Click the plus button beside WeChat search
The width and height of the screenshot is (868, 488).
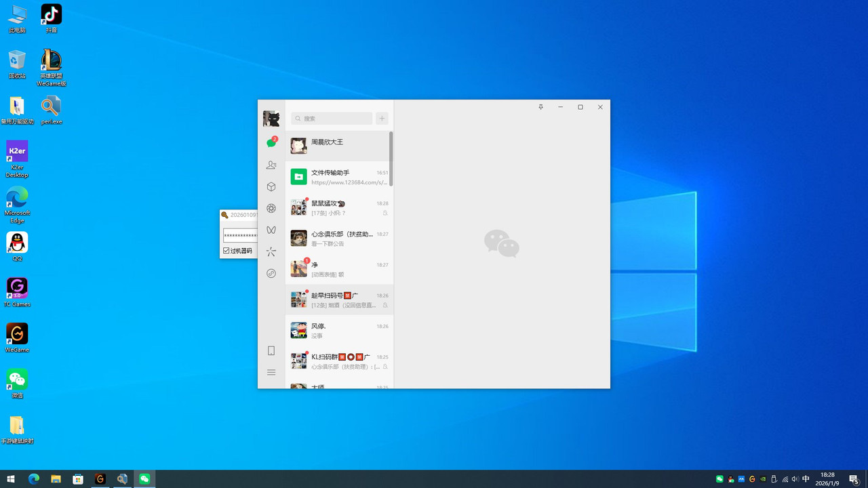382,119
